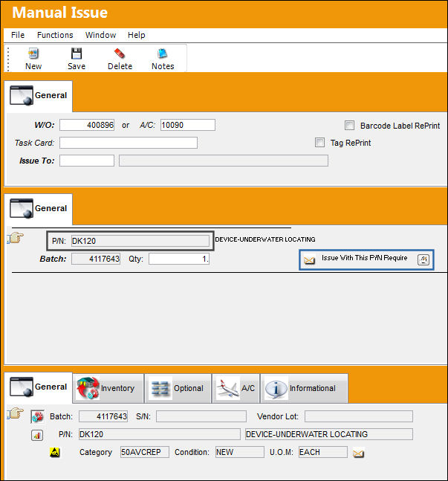Click the bottom Batch field 4117643

pos(103,416)
